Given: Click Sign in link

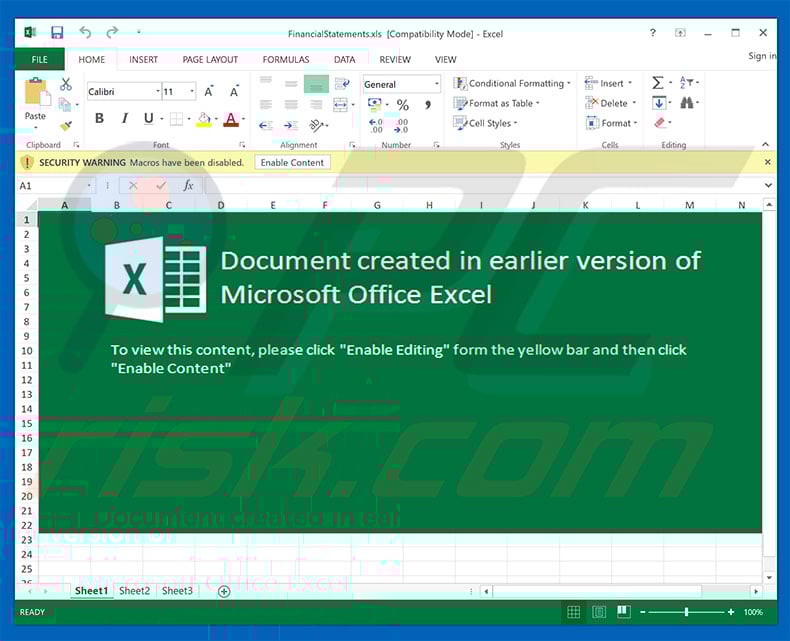Looking at the screenshot, I should pyautogui.click(x=762, y=56).
